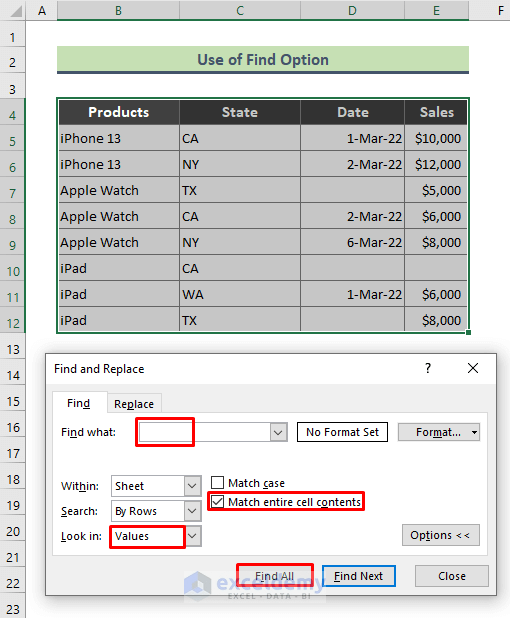Screen dimensions: 510x618
Task: Click inside the Find what input field
Action: tap(205, 432)
